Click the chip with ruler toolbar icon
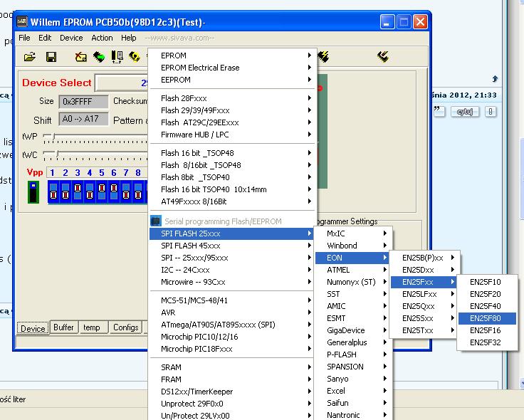The width and height of the screenshot is (524, 420). click(x=117, y=57)
